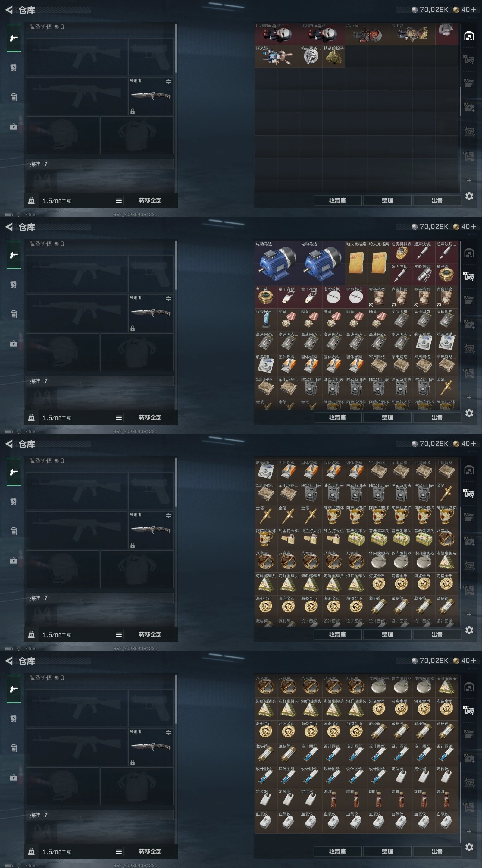This screenshot has height=868, width=482.
Task: Click 整理 below the 血氧仪 item row
Action: click(387, 851)
